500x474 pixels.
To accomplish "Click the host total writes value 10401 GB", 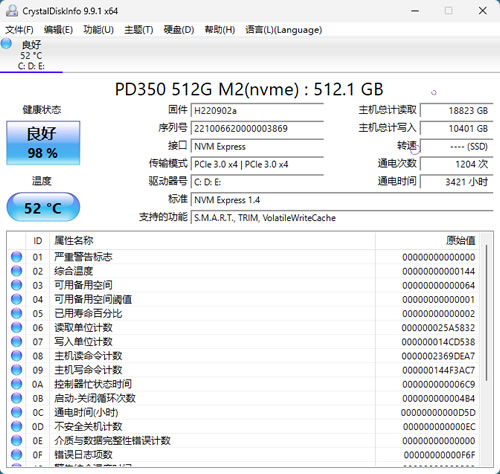I will pyautogui.click(x=457, y=128).
